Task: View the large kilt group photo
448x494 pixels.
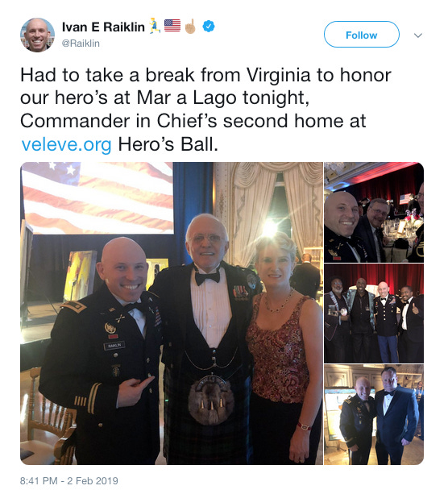Action: [172, 313]
